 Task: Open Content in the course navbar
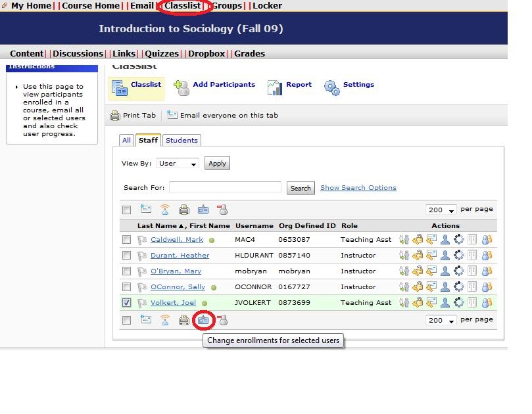coord(26,54)
